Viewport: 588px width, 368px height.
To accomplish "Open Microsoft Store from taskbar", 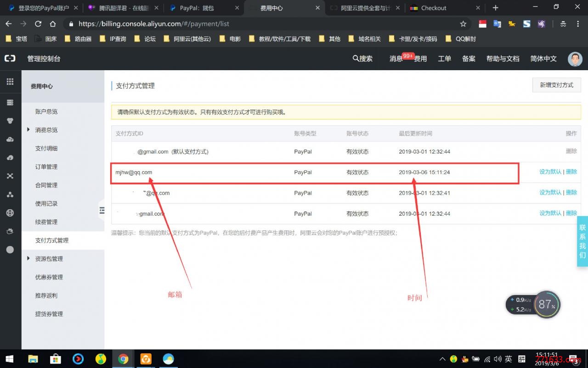I will point(56,359).
